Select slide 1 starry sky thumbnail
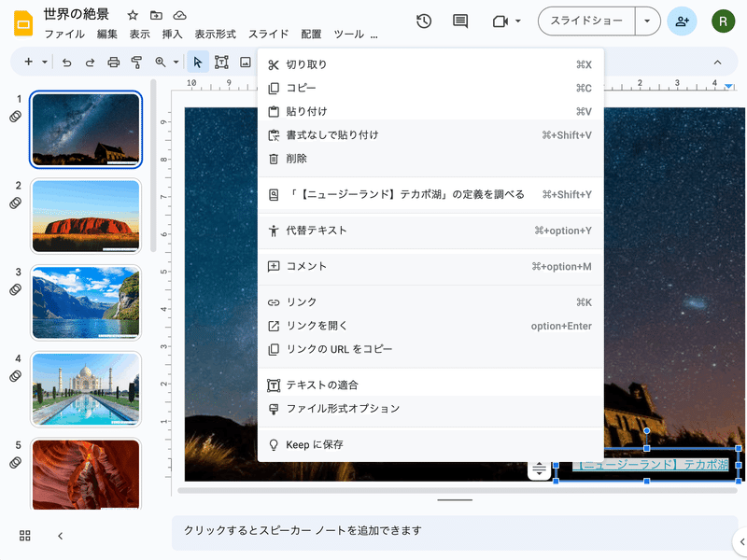 tap(86, 129)
